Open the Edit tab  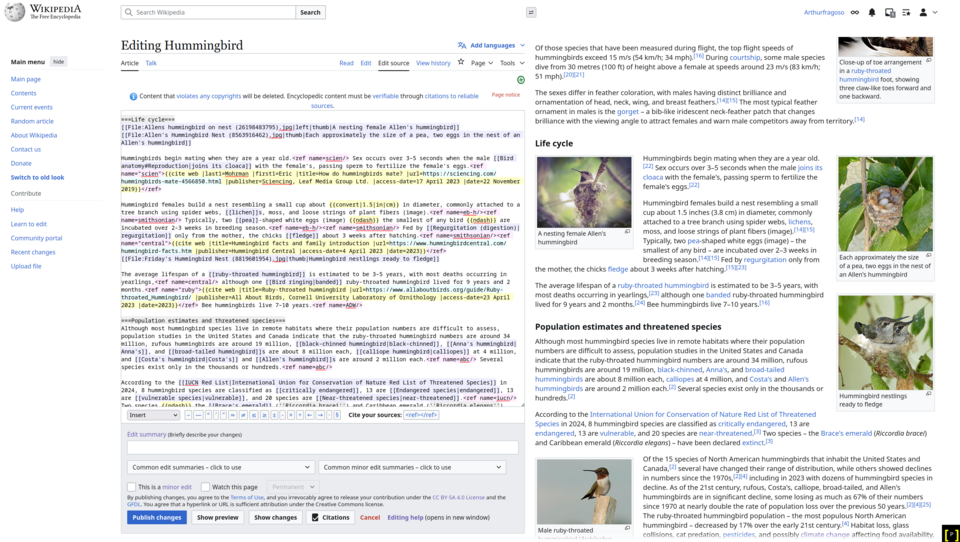tap(366, 63)
